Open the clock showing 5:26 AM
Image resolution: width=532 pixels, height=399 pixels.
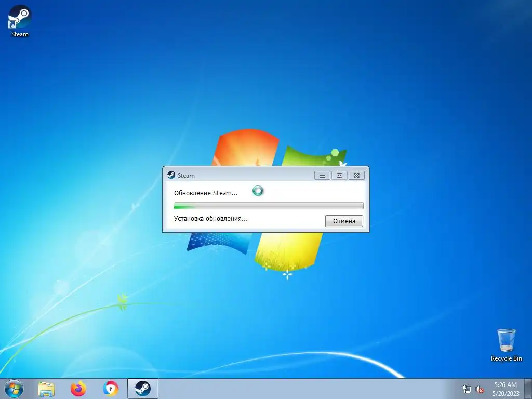click(x=506, y=389)
